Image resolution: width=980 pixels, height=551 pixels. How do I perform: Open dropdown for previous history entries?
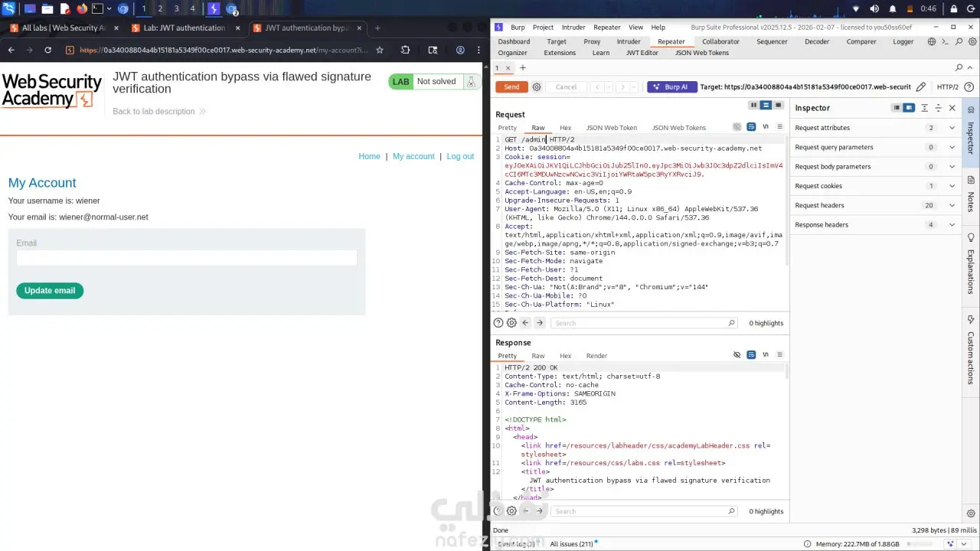pyautogui.click(x=609, y=87)
